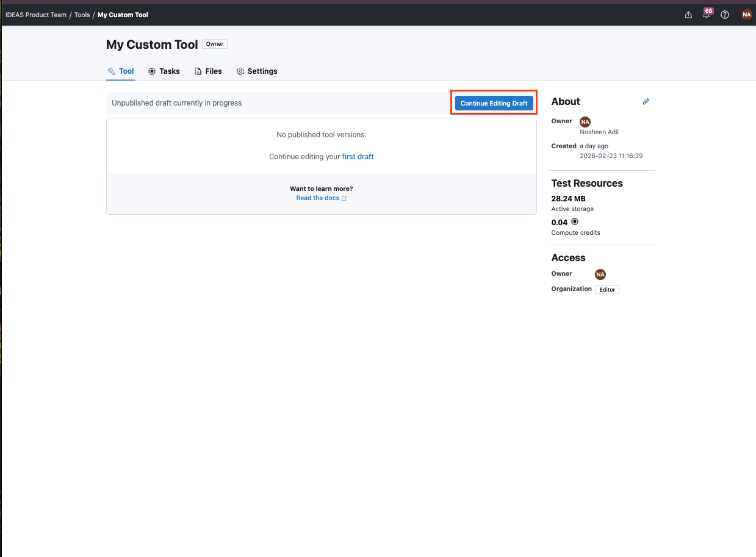Open the Settings tab

click(x=257, y=71)
